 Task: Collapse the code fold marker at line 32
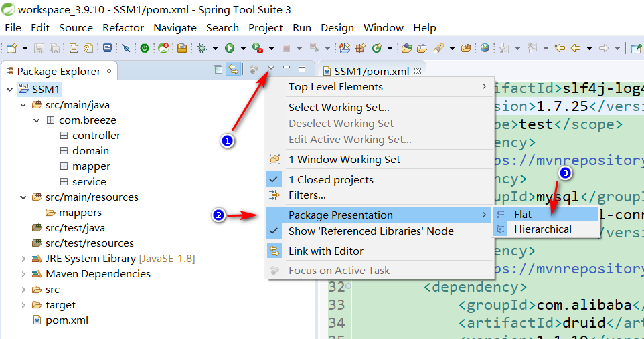(x=348, y=286)
